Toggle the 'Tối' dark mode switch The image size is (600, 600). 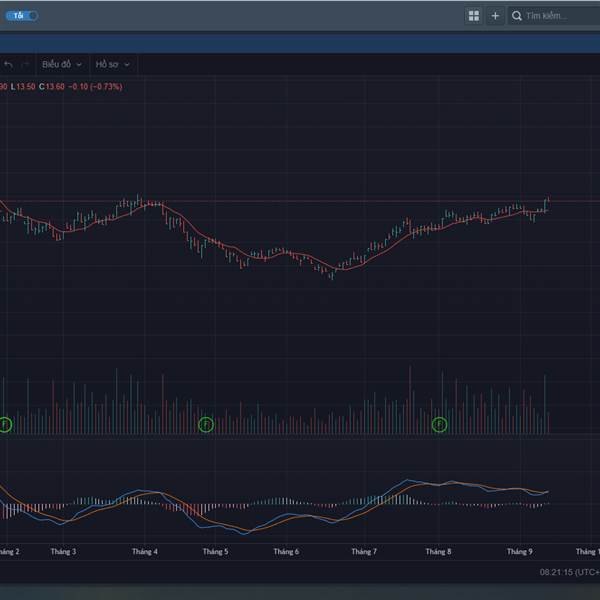point(21,16)
